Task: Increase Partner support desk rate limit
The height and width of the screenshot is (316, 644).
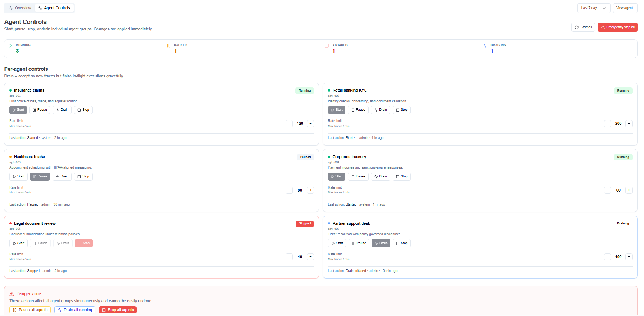Action: pyautogui.click(x=629, y=257)
